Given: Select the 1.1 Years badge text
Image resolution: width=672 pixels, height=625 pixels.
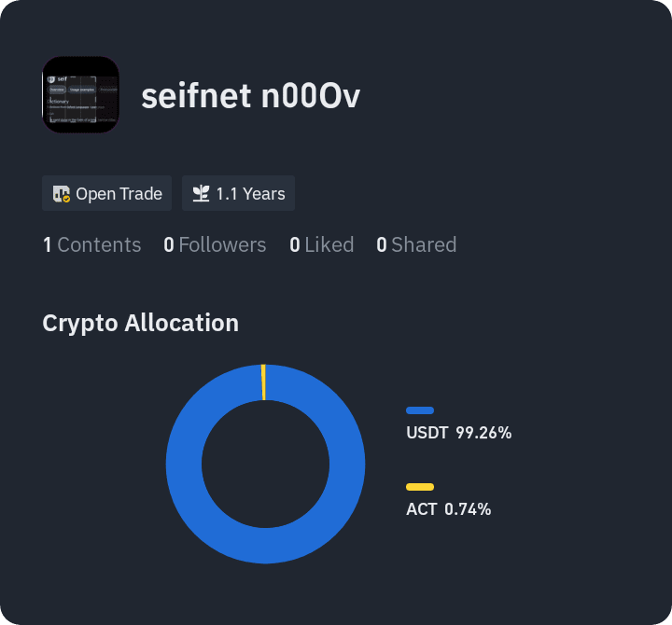Looking at the screenshot, I should tap(250, 194).
